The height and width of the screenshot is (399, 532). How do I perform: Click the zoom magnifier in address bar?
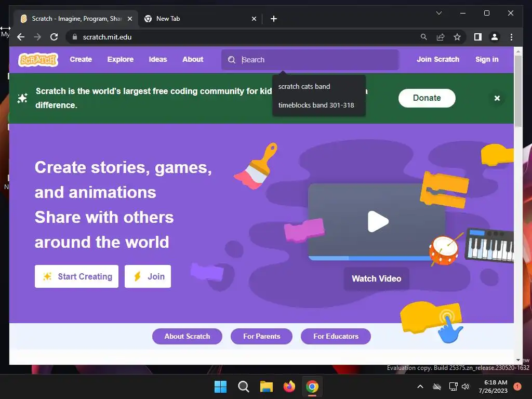coord(424,37)
